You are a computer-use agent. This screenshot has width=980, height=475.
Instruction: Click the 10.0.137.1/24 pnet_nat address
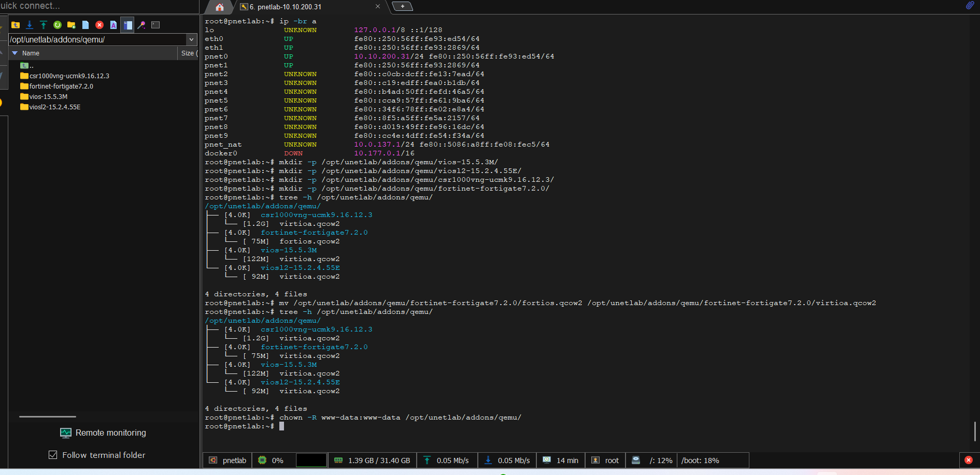pyautogui.click(x=384, y=145)
